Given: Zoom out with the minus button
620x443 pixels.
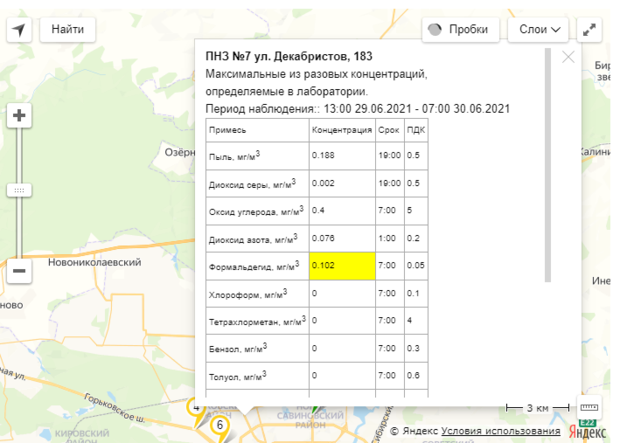Looking at the screenshot, I should 19,270.
